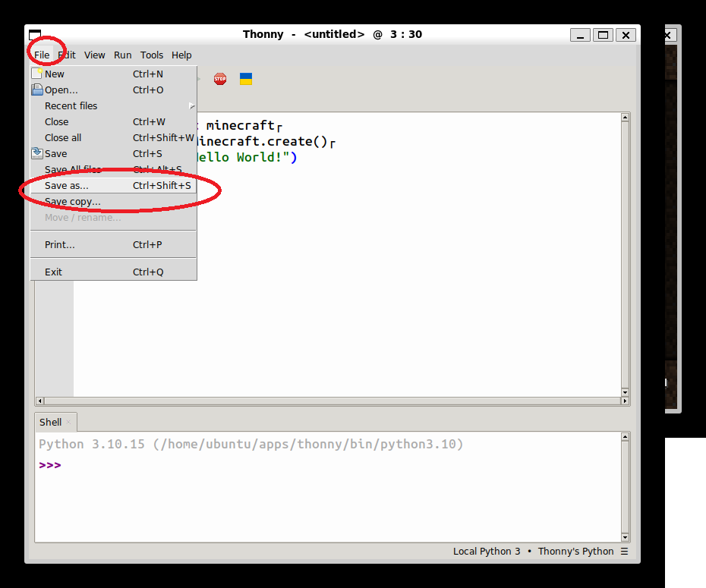The image size is (706, 588).
Task: Click "Local Python 3 • Thonny's Python" in status bar
Action: point(533,551)
